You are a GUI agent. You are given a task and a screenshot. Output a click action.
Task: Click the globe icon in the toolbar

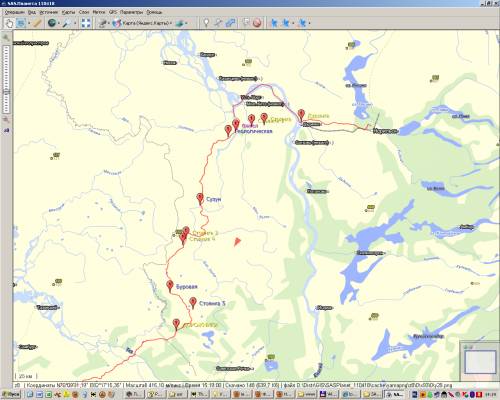[x=52, y=23]
